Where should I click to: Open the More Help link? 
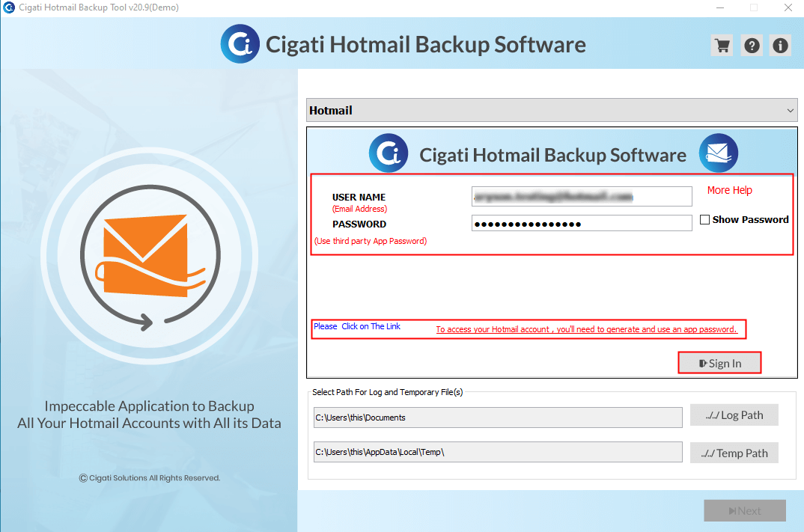[730, 190]
